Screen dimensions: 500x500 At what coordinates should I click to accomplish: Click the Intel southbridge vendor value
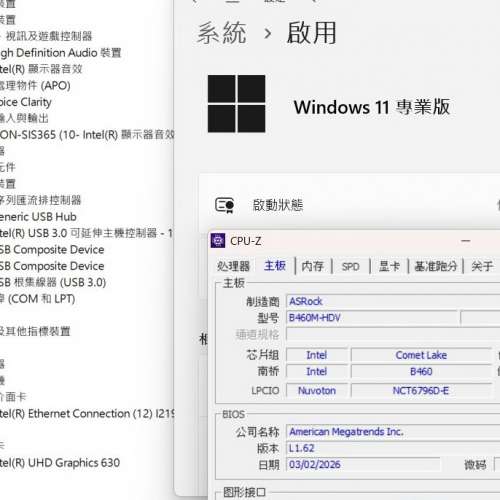pos(317,371)
